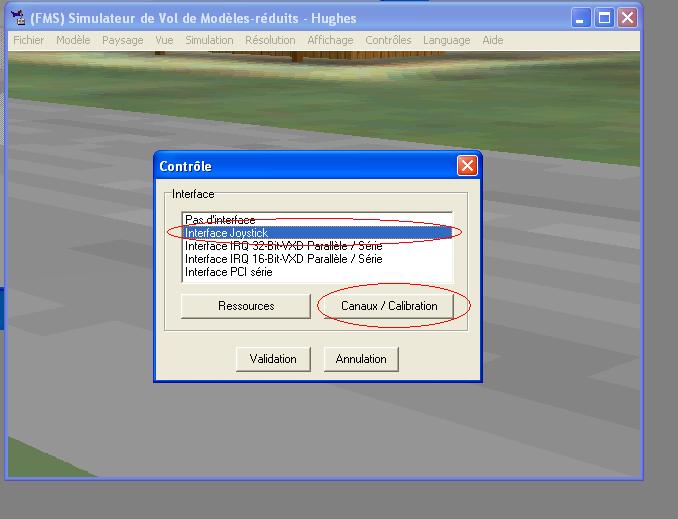Viewport: 678px width, 519px height.
Task: Open the Contrôles menu
Action: tap(388, 40)
